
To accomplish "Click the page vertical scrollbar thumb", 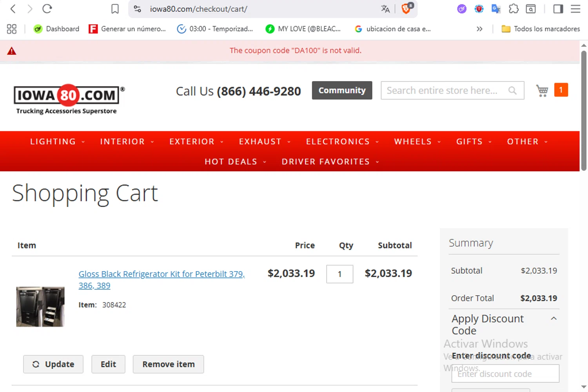I will tap(584, 111).
